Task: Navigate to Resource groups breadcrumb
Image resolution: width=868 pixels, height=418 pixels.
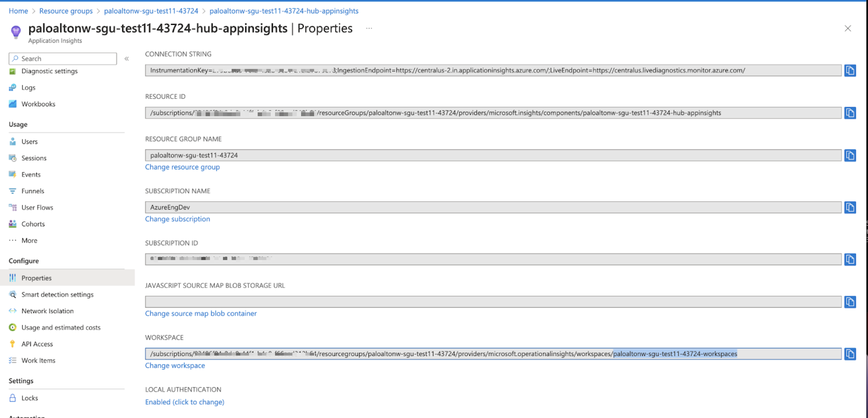Action: pos(66,11)
